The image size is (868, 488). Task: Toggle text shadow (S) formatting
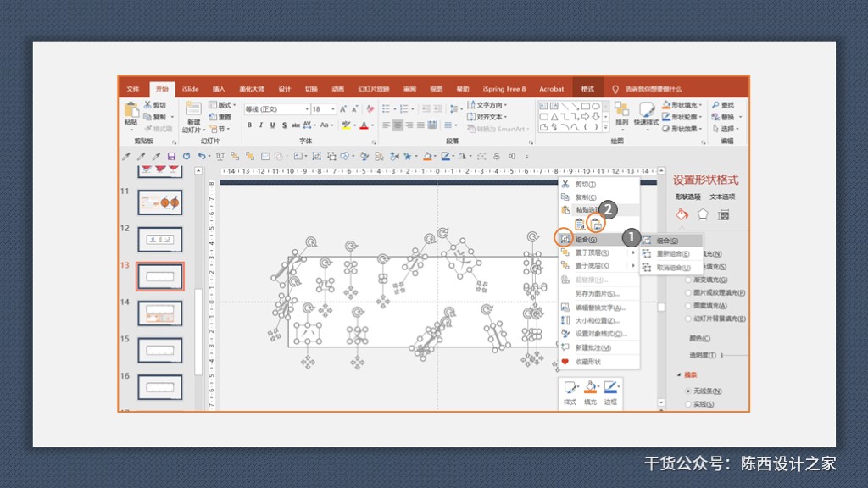coord(284,125)
